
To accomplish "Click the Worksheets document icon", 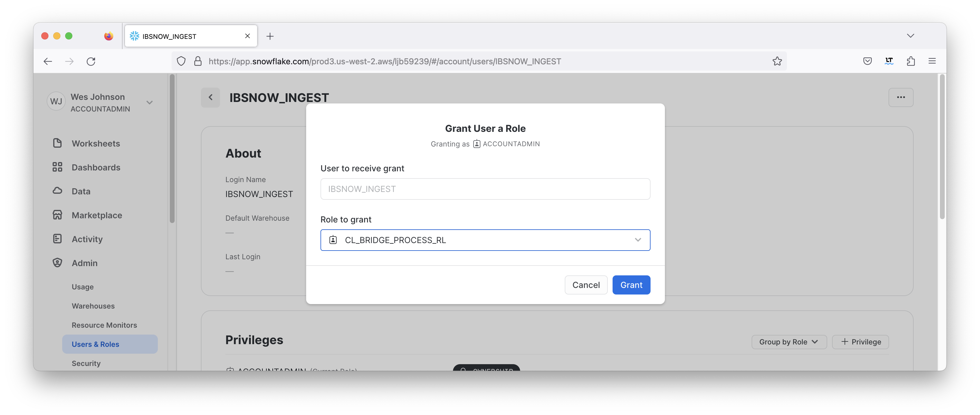I will tap(57, 143).
